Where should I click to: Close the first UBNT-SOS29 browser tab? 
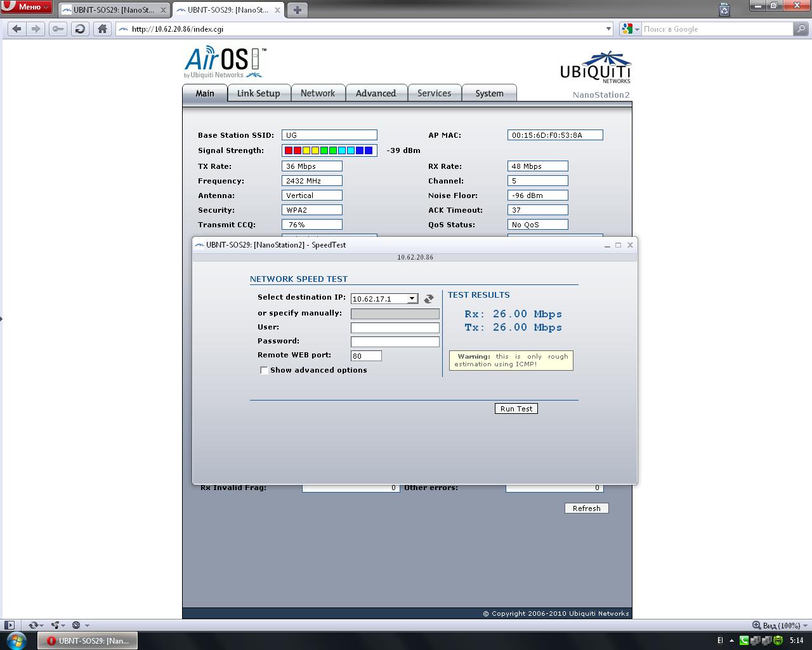tap(163, 10)
